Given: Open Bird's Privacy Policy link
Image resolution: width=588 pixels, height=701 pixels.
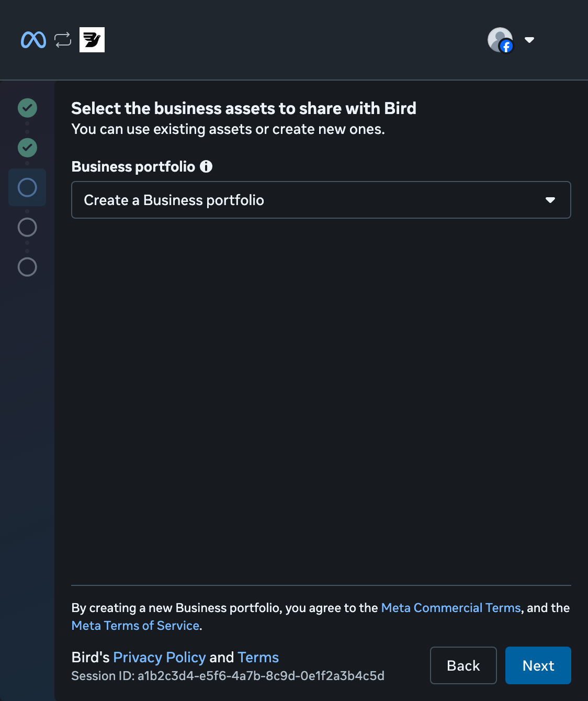Looking at the screenshot, I should pos(160,657).
